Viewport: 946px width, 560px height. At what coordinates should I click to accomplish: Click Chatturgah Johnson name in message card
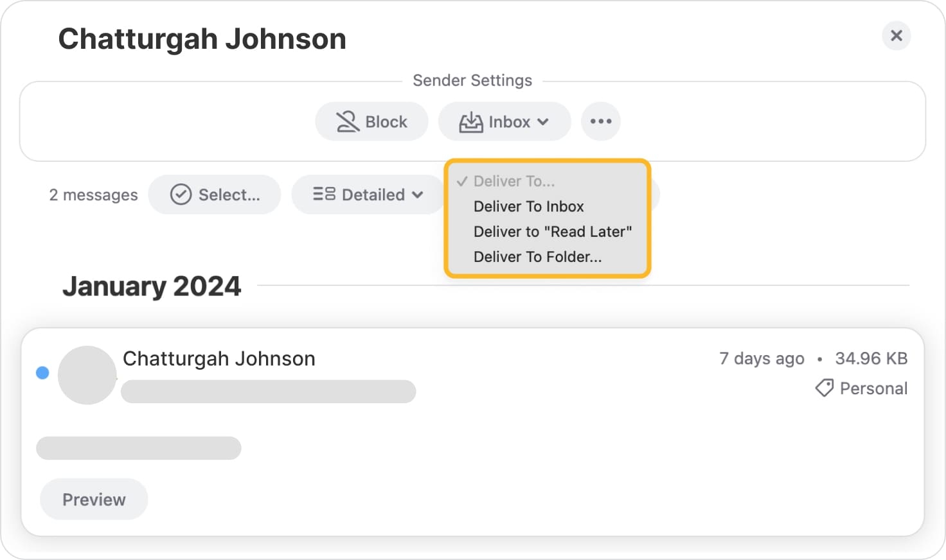pos(219,358)
